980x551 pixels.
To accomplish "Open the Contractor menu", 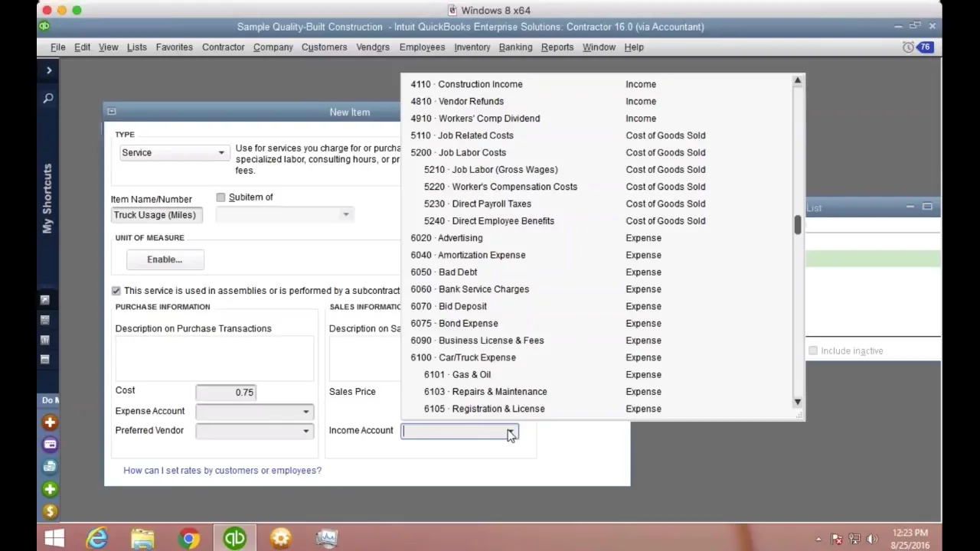I will pyautogui.click(x=223, y=47).
